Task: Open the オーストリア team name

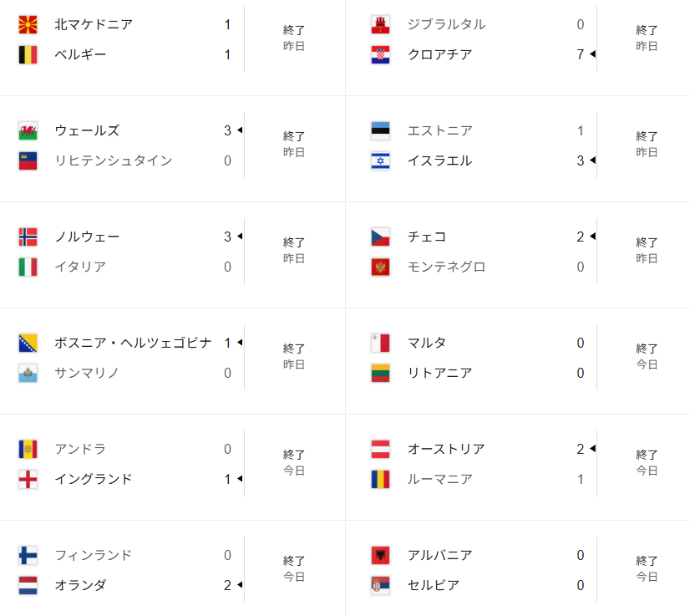Action: point(446,449)
